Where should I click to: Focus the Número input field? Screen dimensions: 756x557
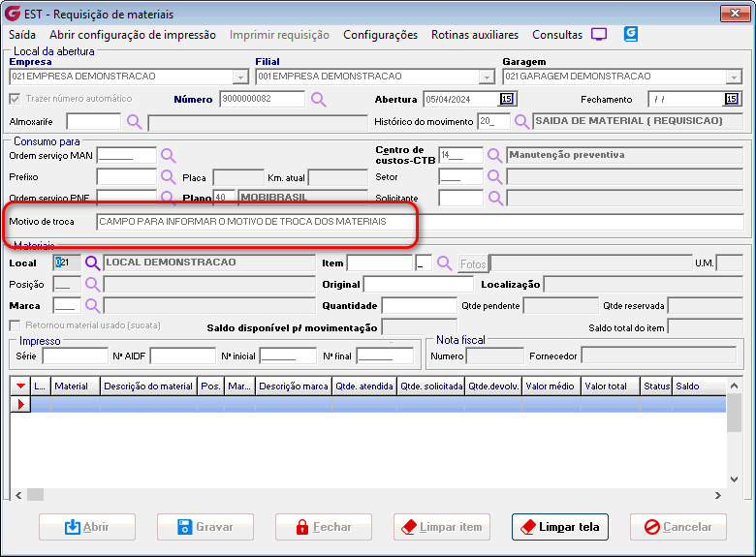pos(263,99)
